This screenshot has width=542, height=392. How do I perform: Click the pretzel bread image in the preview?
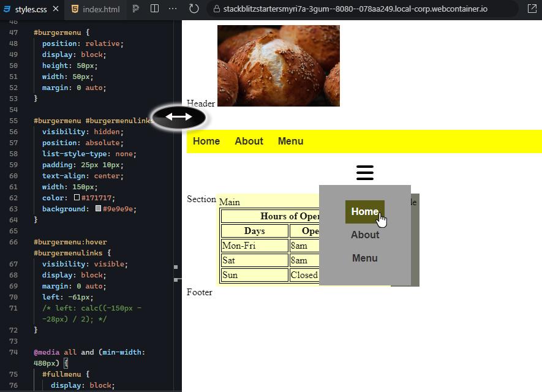[x=278, y=66]
